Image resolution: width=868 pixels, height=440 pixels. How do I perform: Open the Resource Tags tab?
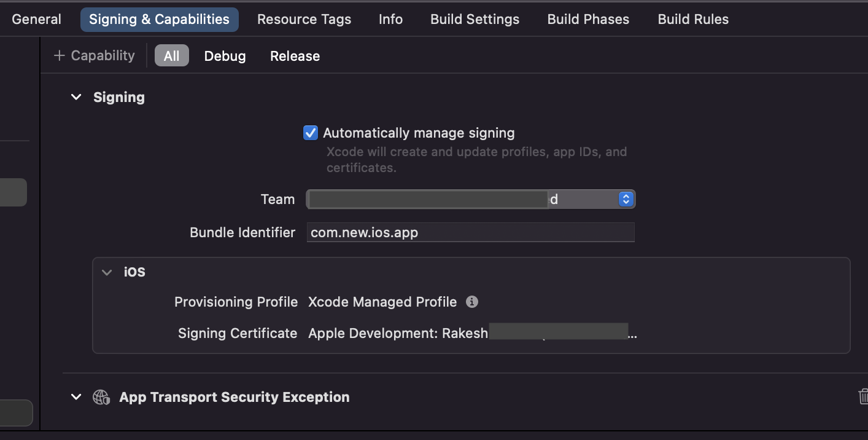click(x=304, y=20)
